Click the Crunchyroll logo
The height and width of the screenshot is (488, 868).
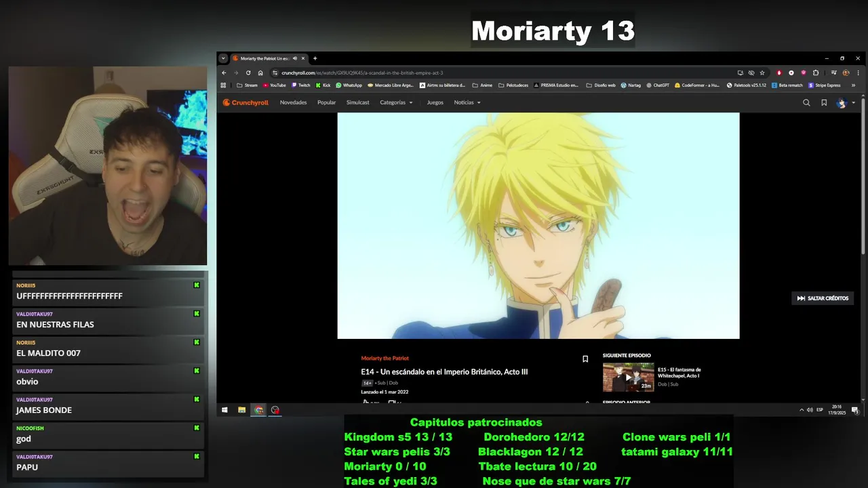point(245,102)
